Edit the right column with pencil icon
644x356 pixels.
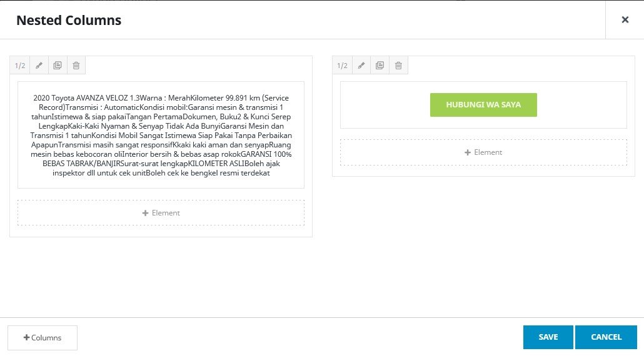coord(361,66)
